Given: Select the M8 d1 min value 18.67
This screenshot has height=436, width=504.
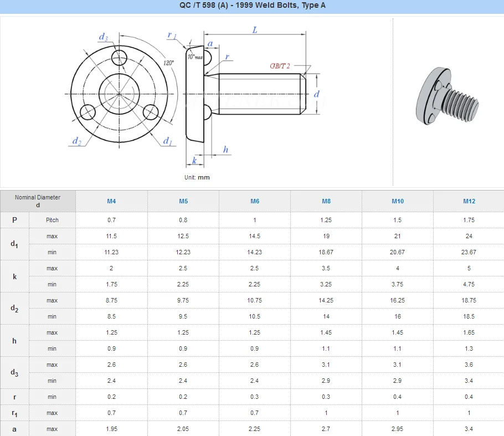Looking at the screenshot, I should [x=326, y=253].
